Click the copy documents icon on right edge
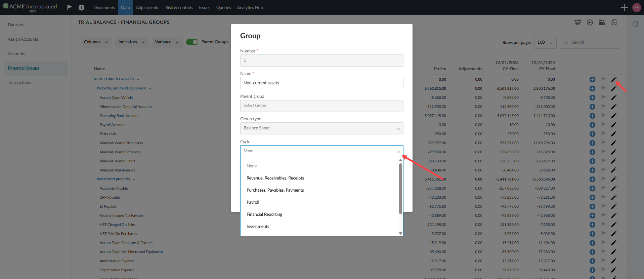The width and height of the screenshot is (644, 279). [x=635, y=24]
